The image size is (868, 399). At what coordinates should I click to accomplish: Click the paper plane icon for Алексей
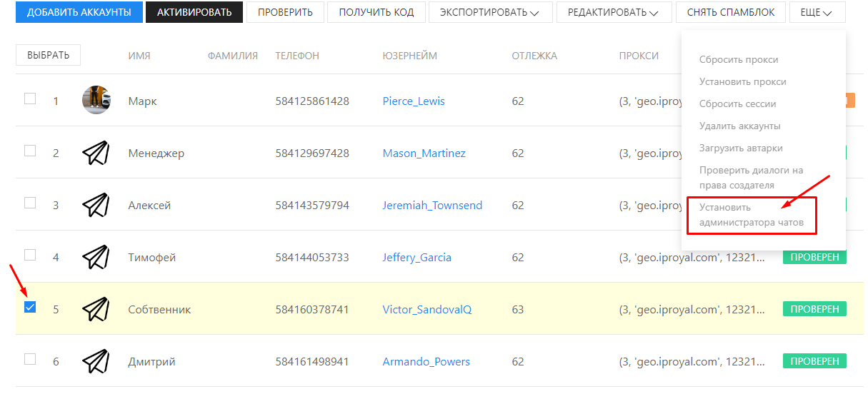96,205
